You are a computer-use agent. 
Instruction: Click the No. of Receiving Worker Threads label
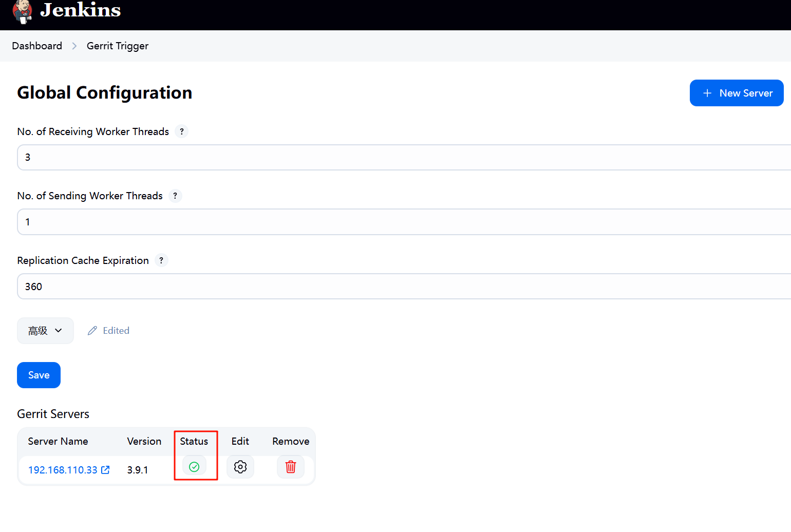[x=93, y=131]
